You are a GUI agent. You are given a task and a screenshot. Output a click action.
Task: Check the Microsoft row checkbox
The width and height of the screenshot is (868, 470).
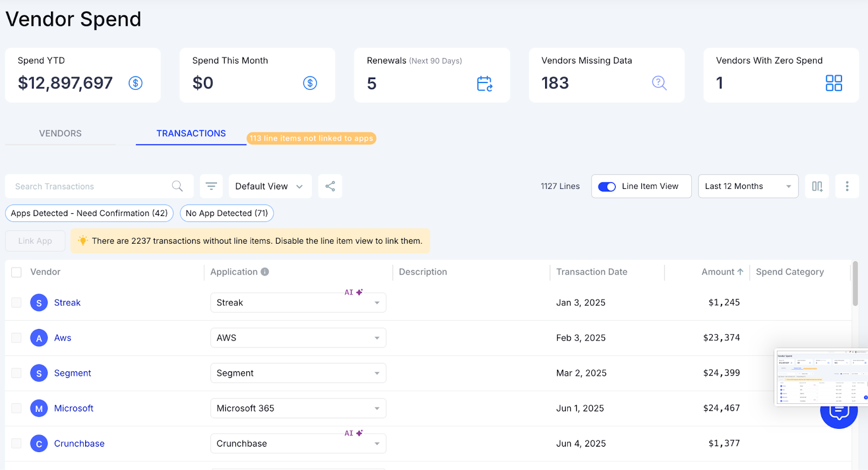tap(17, 409)
